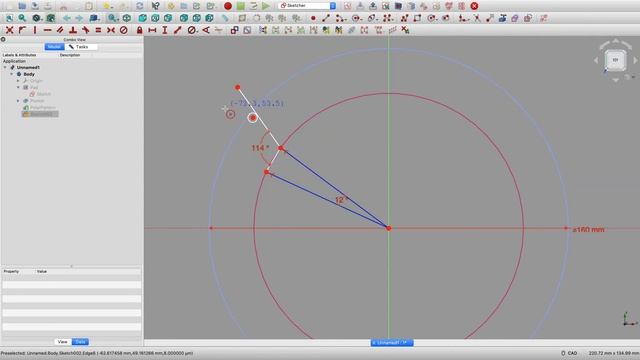Select the Angle constraint tool
Viewport: 640px width, 360px height.
click(206, 30)
